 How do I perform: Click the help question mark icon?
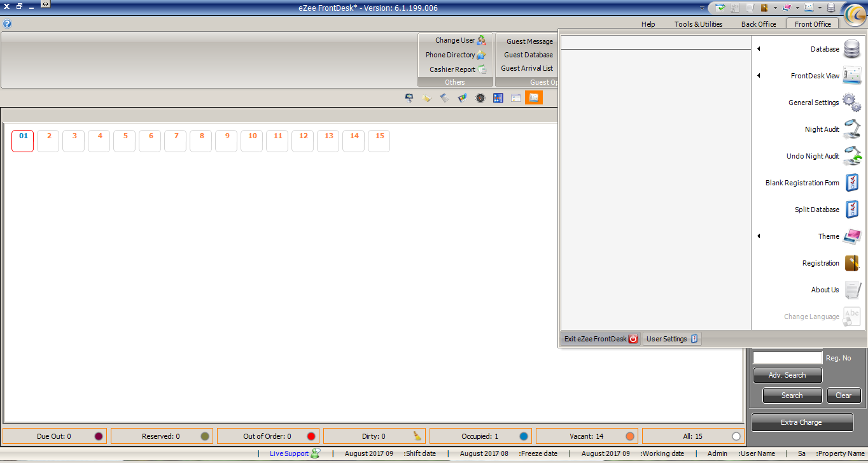(7, 24)
